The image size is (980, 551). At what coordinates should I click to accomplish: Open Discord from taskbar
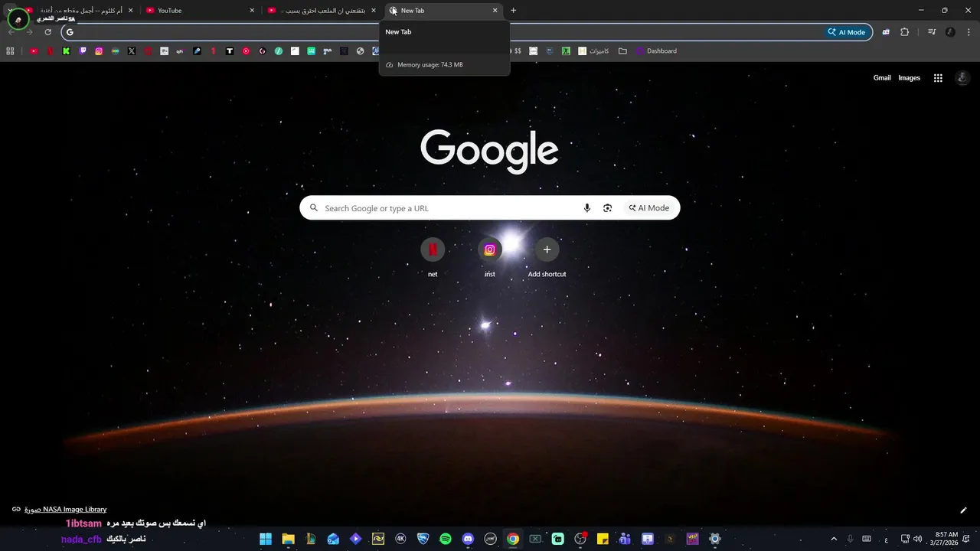coord(468,539)
